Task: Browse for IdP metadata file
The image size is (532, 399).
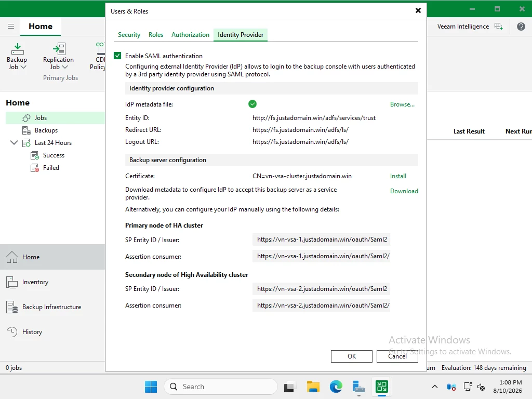Action: [402, 104]
